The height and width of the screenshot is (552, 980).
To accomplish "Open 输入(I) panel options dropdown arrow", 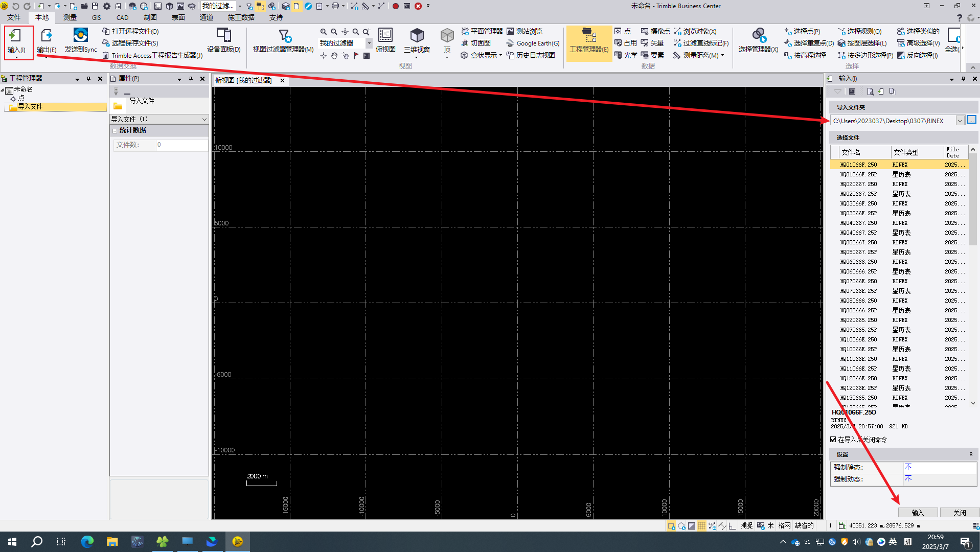I will pyautogui.click(x=952, y=79).
